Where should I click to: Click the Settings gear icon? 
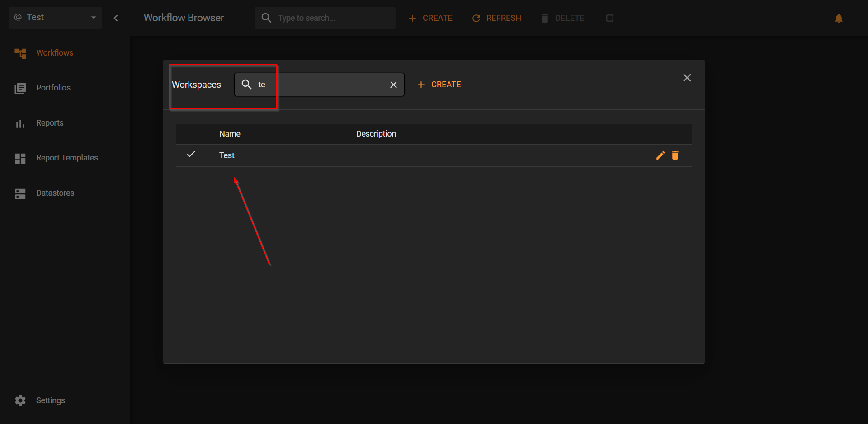coord(20,400)
